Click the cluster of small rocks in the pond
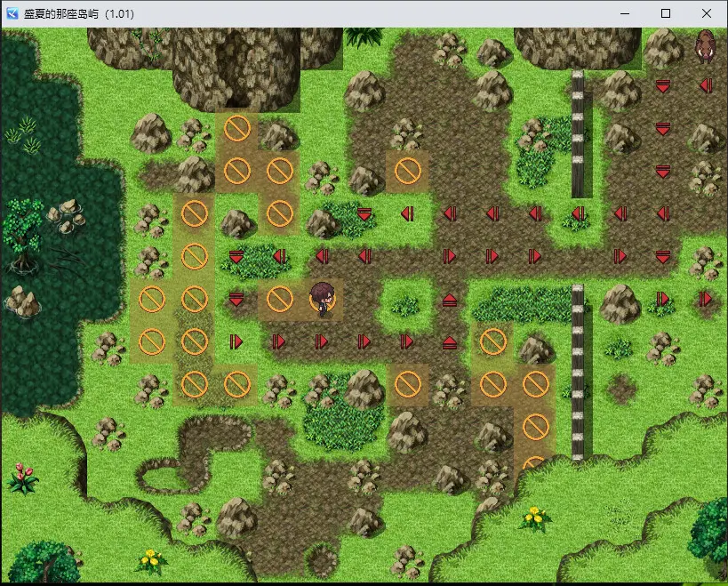The image size is (728, 586). pyautogui.click(x=67, y=216)
